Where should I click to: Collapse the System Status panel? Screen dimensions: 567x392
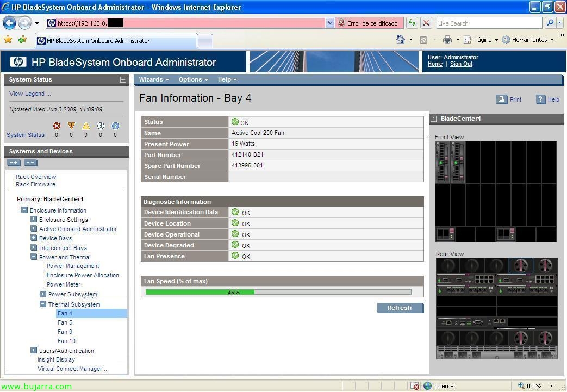point(123,79)
